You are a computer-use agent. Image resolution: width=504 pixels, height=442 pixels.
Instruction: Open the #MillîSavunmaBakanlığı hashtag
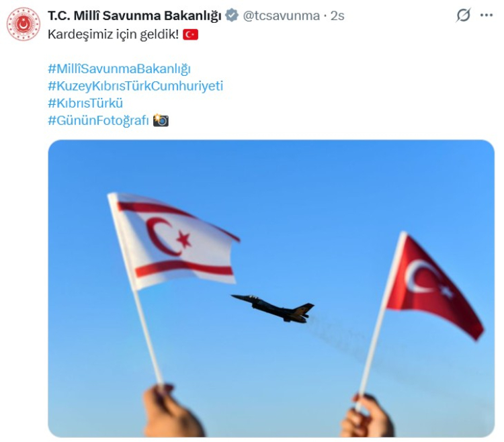(119, 69)
